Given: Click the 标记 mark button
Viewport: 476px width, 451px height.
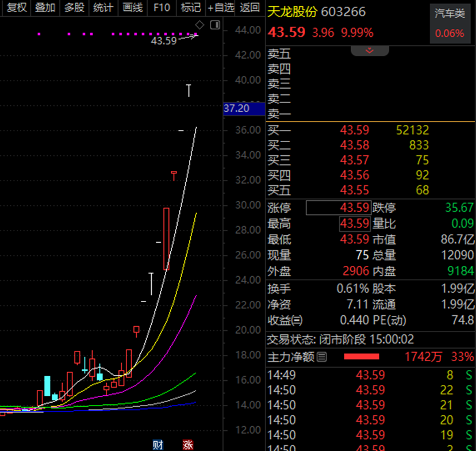Looking at the screenshot, I should coord(191,7).
